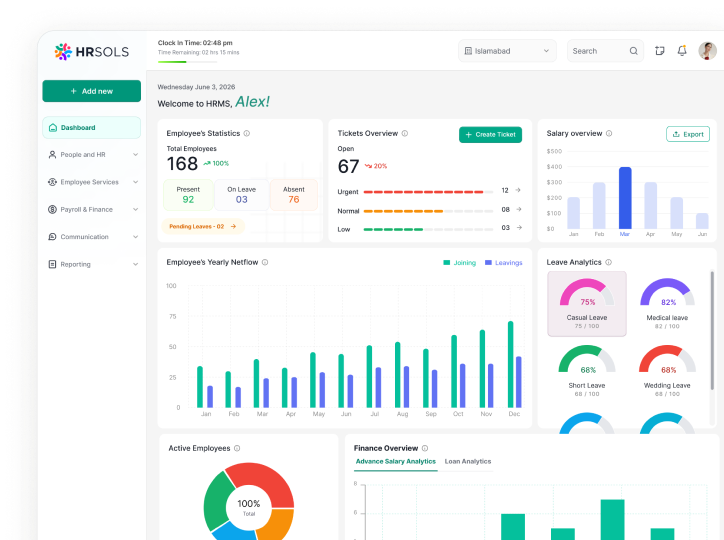Click the Low tickets green progress bar

[x=428, y=229]
